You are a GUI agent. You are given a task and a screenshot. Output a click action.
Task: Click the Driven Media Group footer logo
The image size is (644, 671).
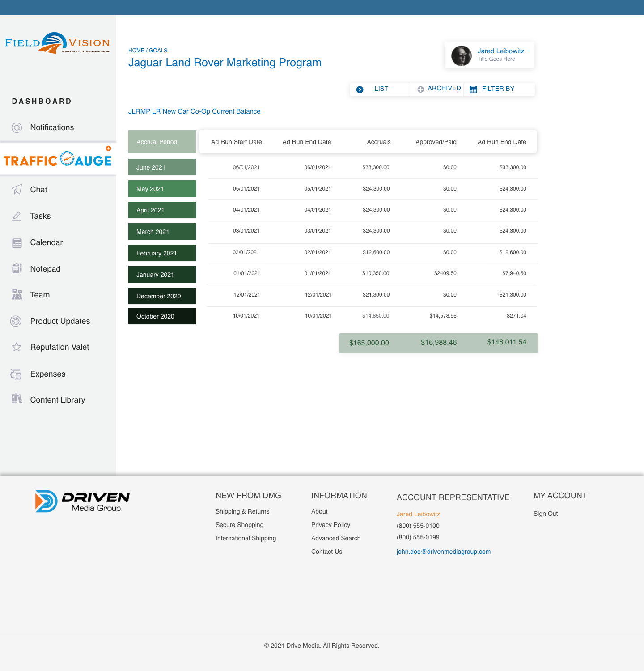click(83, 501)
